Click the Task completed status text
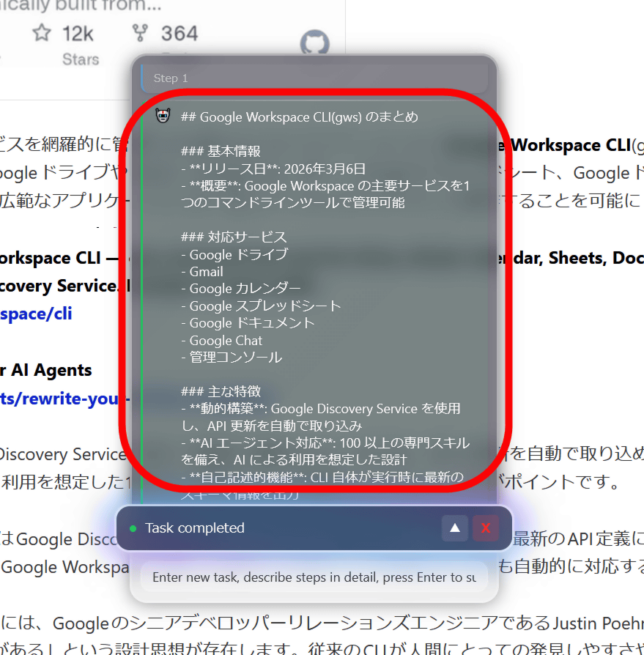This screenshot has height=655, width=644. click(x=195, y=528)
